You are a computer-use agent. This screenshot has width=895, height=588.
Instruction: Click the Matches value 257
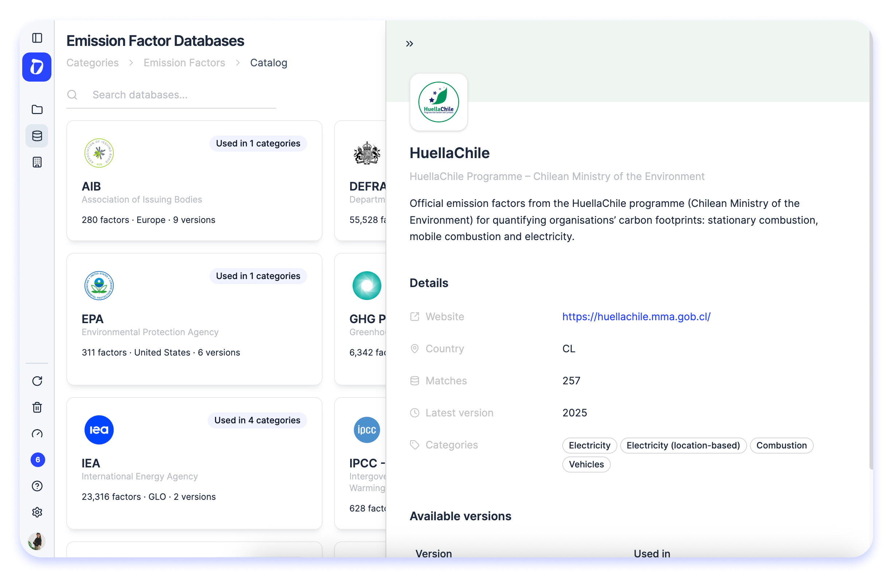(x=572, y=381)
